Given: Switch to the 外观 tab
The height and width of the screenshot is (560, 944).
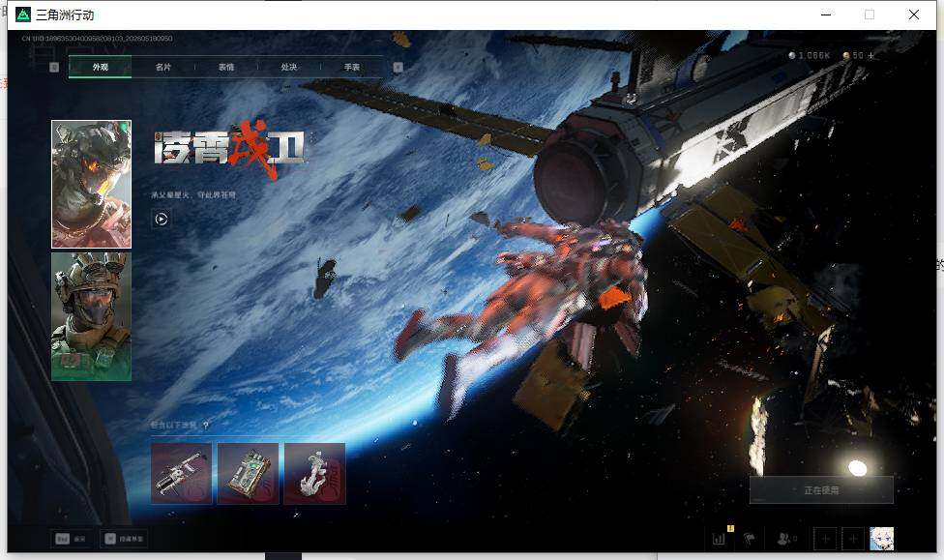Looking at the screenshot, I should [x=100, y=67].
